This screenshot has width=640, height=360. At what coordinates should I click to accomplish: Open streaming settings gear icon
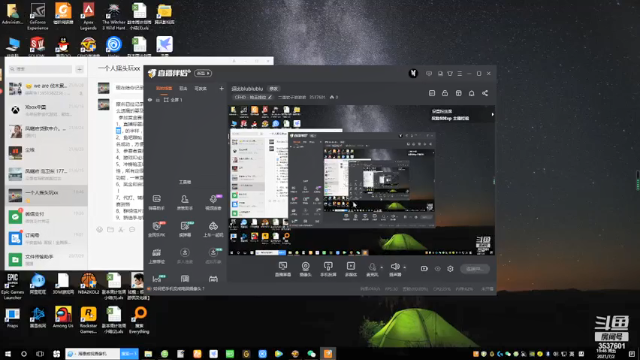[x=450, y=269]
